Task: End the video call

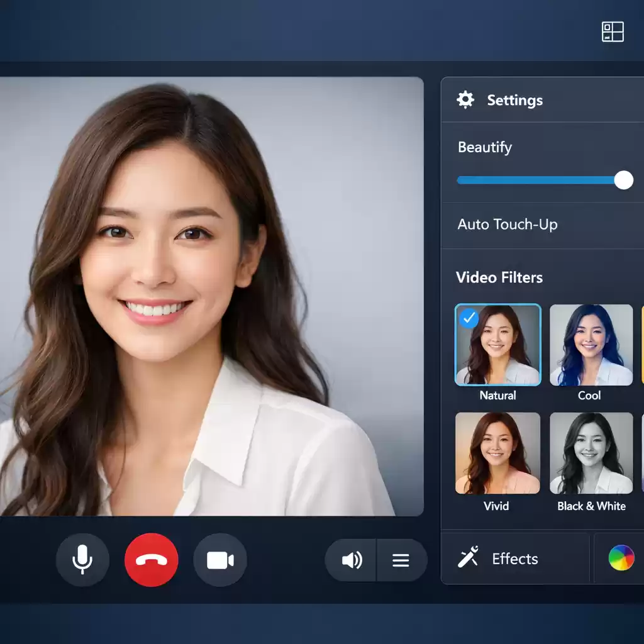Action: (x=151, y=560)
